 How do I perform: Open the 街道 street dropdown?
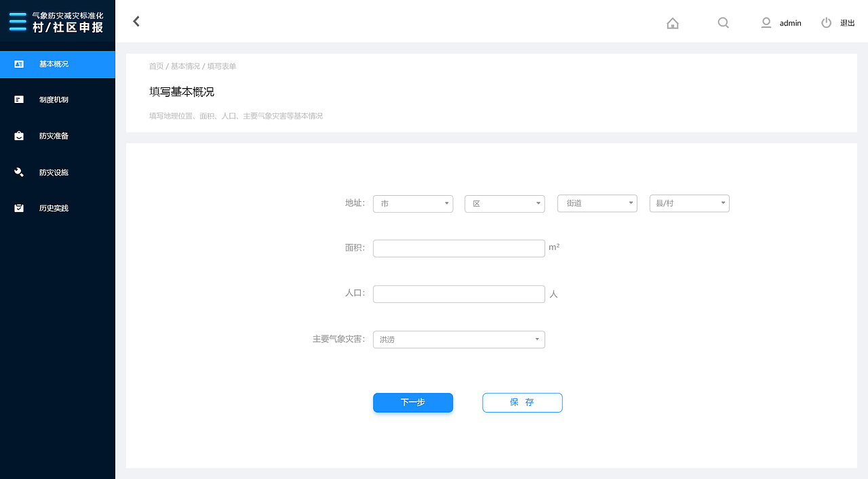(597, 203)
